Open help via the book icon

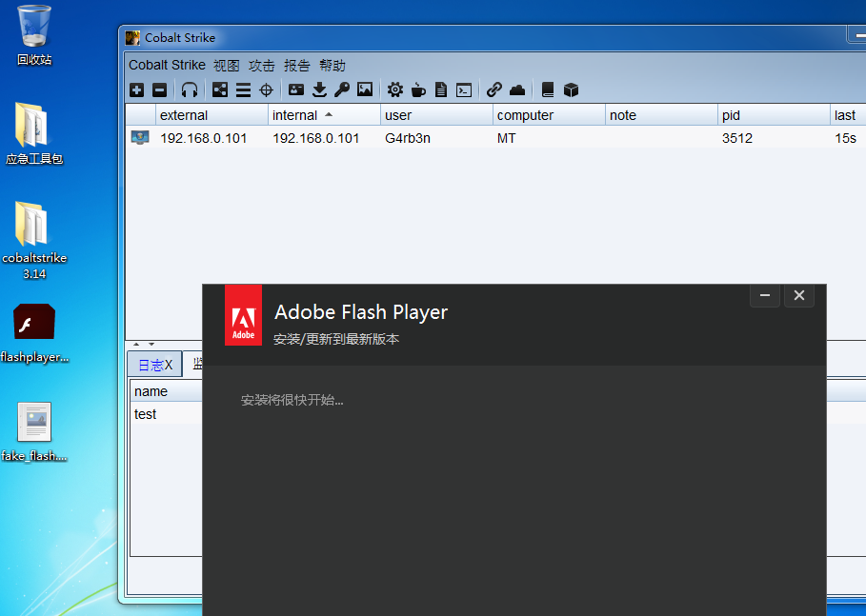pyautogui.click(x=548, y=89)
